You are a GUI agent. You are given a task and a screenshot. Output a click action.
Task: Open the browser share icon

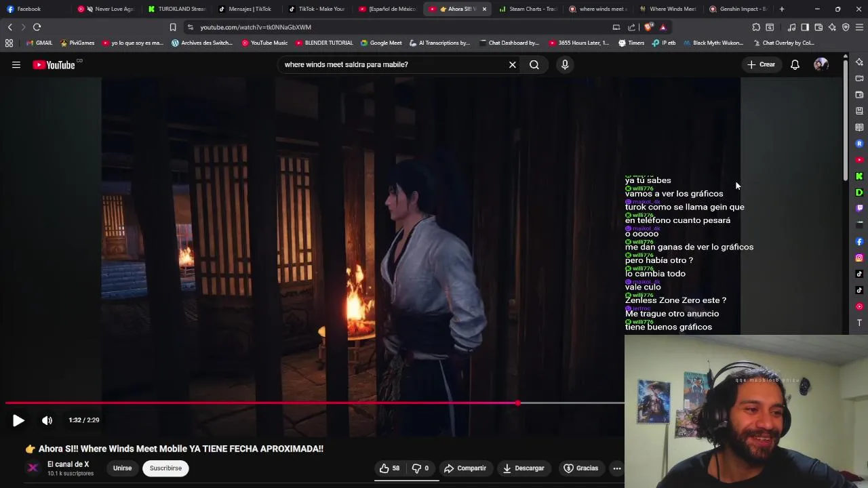(631, 27)
